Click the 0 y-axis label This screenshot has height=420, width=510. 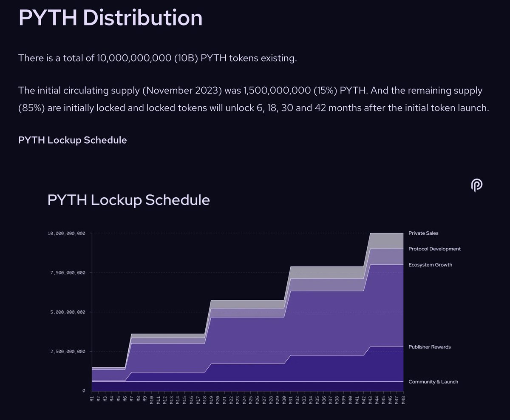pyautogui.click(x=84, y=391)
